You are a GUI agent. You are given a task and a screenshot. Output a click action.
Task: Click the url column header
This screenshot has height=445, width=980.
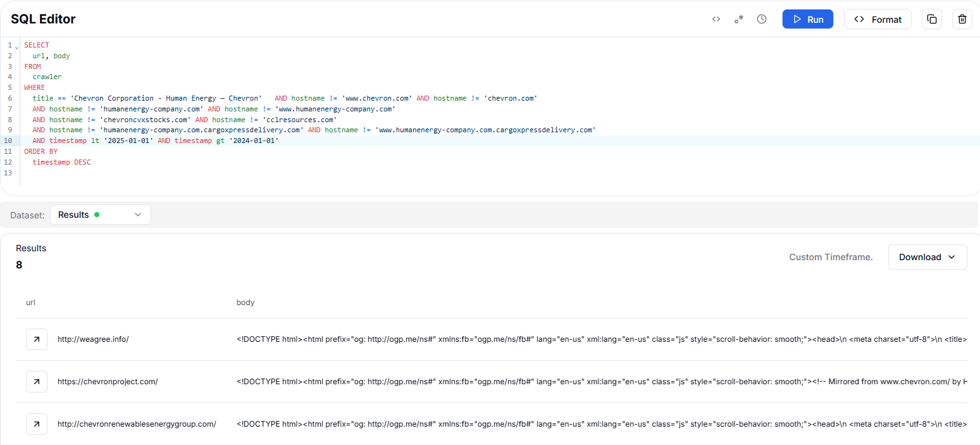pos(30,303)
